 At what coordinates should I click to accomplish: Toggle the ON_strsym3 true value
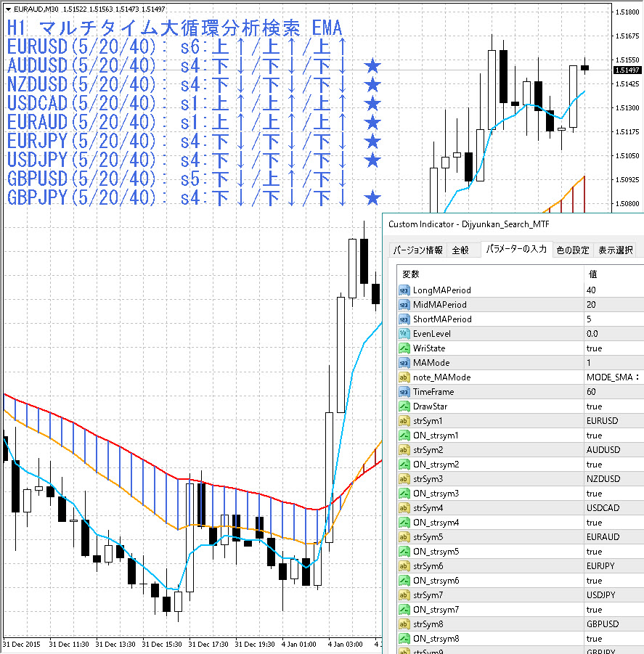[594, 494]
